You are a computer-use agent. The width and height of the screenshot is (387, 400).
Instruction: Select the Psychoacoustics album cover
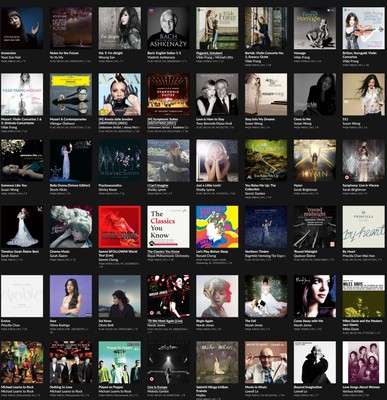120,161
